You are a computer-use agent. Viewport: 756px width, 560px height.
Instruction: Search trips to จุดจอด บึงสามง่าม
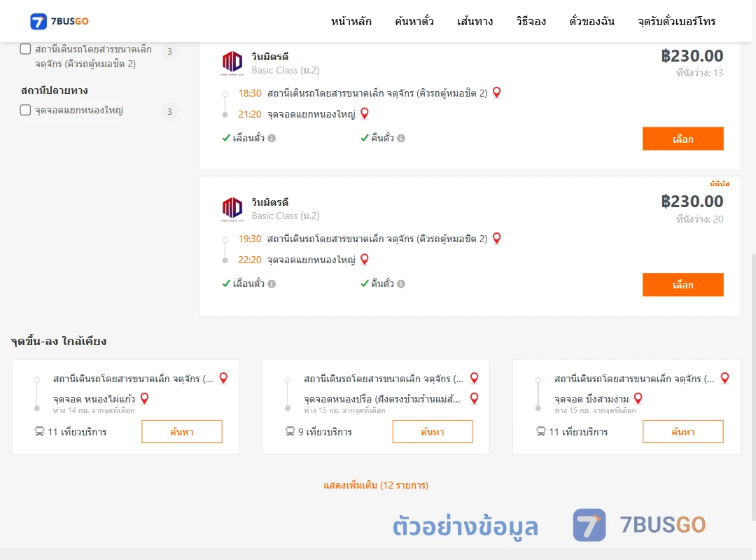click(x=682, y=432)
